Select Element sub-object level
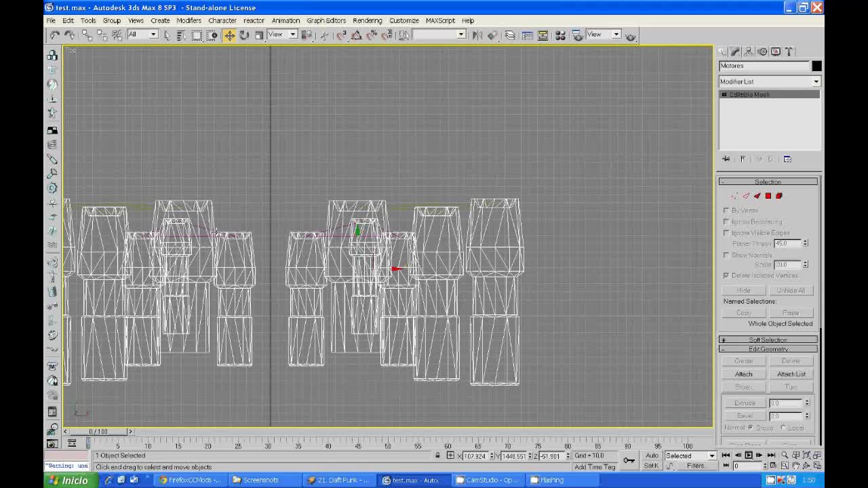 (779, 196)
